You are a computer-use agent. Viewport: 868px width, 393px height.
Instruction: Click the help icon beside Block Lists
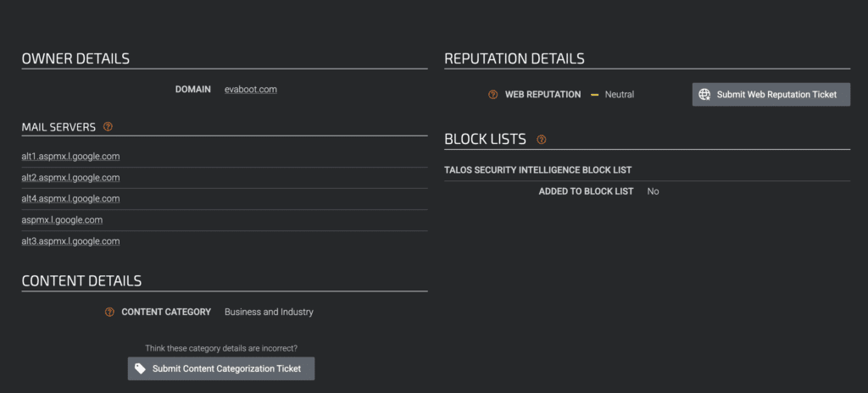pos(542,140)
